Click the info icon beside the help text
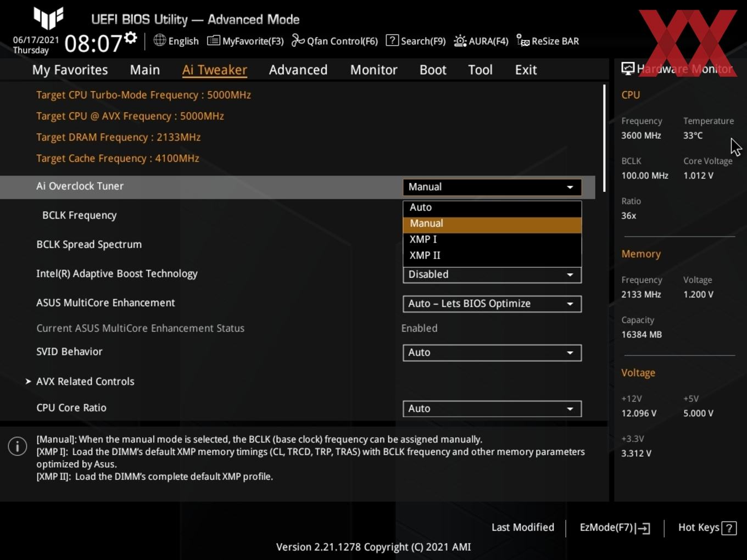The height and width of the screenshot is (560, 747). (x=18, y=446)
